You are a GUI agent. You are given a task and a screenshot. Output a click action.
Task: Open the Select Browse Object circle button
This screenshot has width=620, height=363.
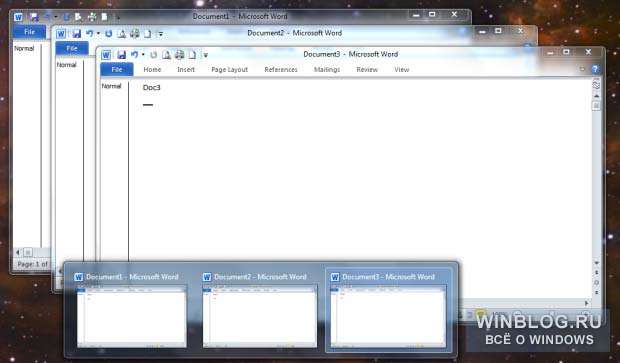point(596,282)
